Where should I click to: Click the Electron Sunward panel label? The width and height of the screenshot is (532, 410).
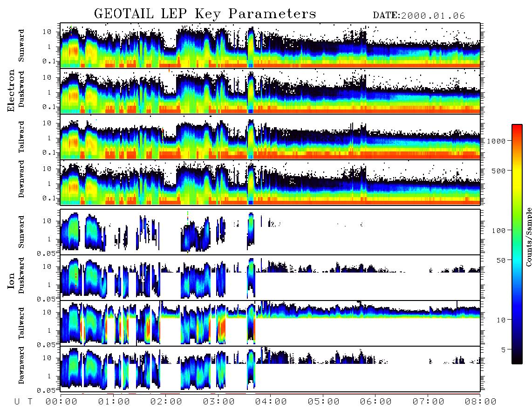coord(21,46)
